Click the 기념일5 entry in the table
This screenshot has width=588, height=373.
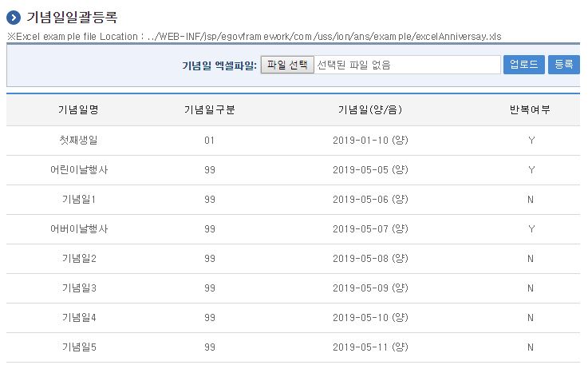point(78,347)
